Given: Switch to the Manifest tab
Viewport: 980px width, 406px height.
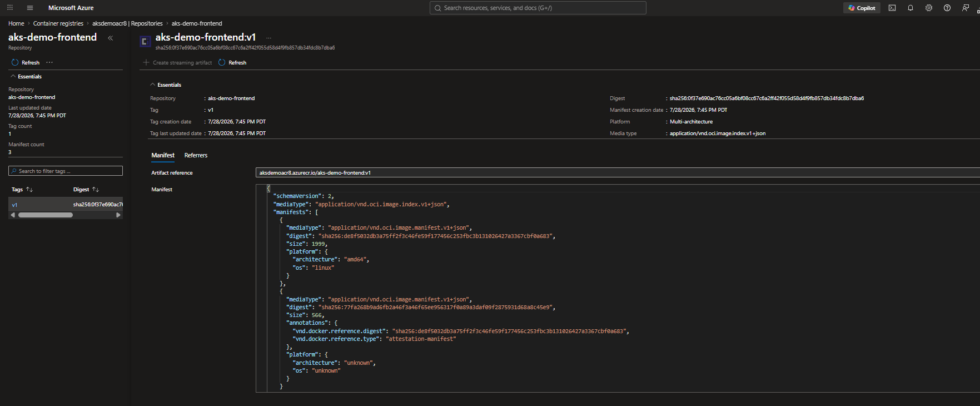Looking at the screenshot, I should point(163,155).
